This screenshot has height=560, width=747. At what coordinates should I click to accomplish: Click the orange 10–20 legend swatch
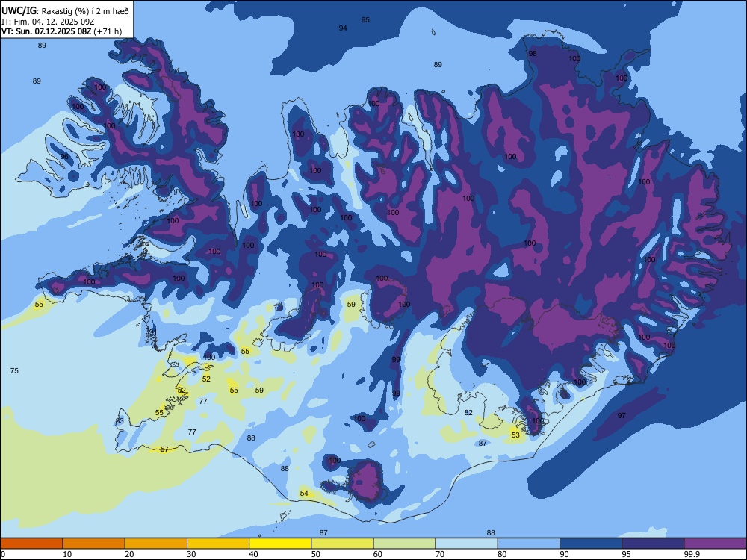point(94,544)
